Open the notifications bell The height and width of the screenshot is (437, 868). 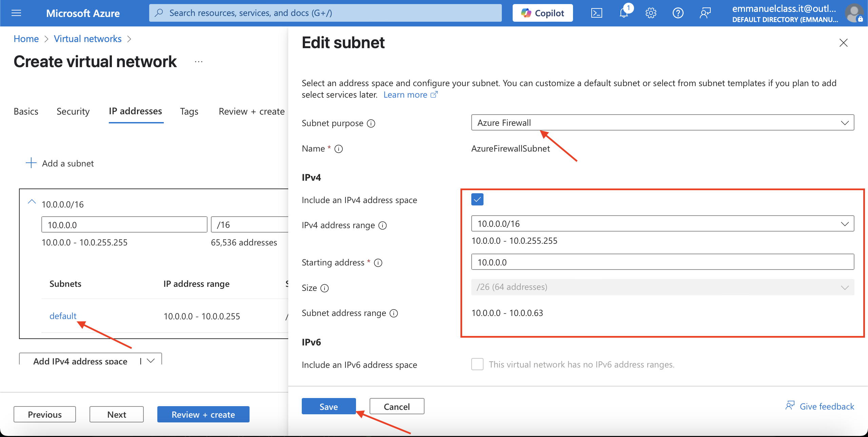point(624,13)
